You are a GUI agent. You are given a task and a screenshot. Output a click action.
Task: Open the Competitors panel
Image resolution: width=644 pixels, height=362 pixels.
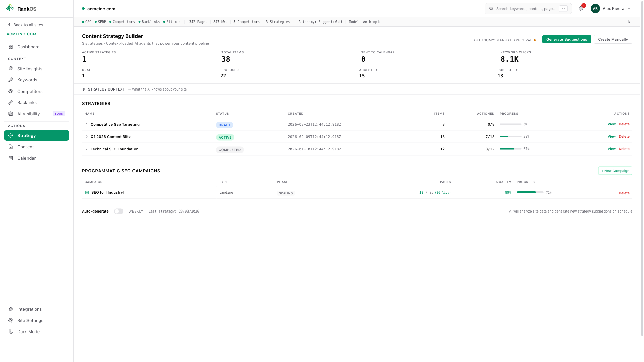pos(30,91)
